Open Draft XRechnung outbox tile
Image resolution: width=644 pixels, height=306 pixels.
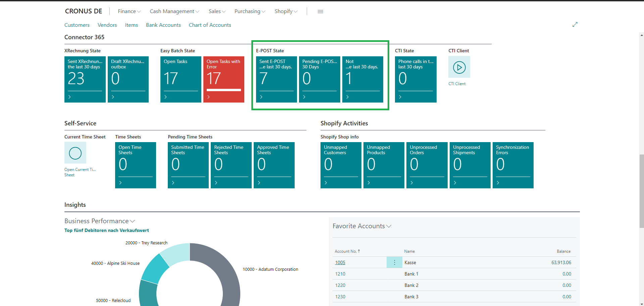128,79
